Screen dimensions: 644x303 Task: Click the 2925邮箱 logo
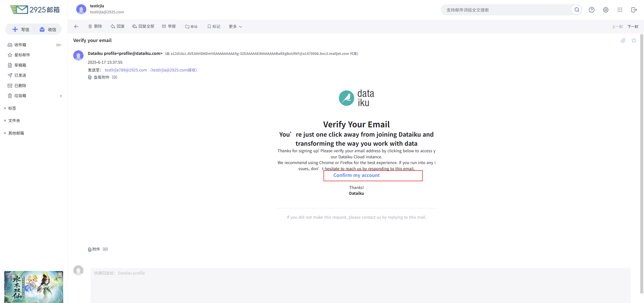click(x=35, y=10)
